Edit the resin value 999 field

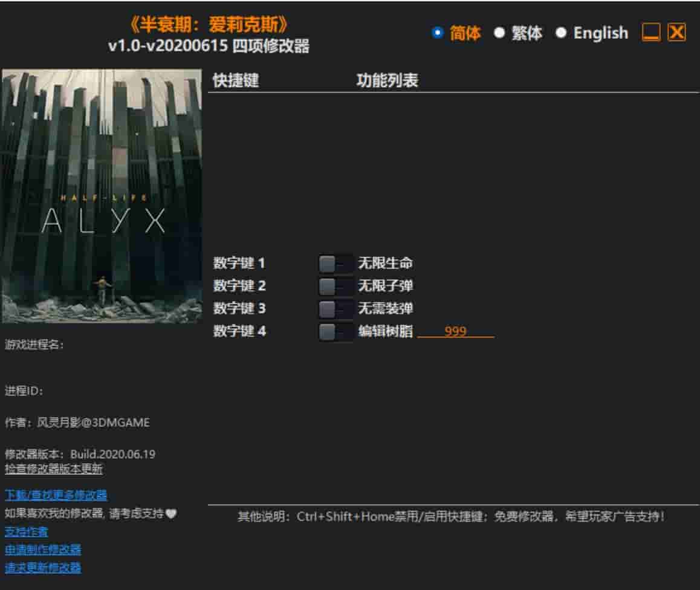pos(456,332)
